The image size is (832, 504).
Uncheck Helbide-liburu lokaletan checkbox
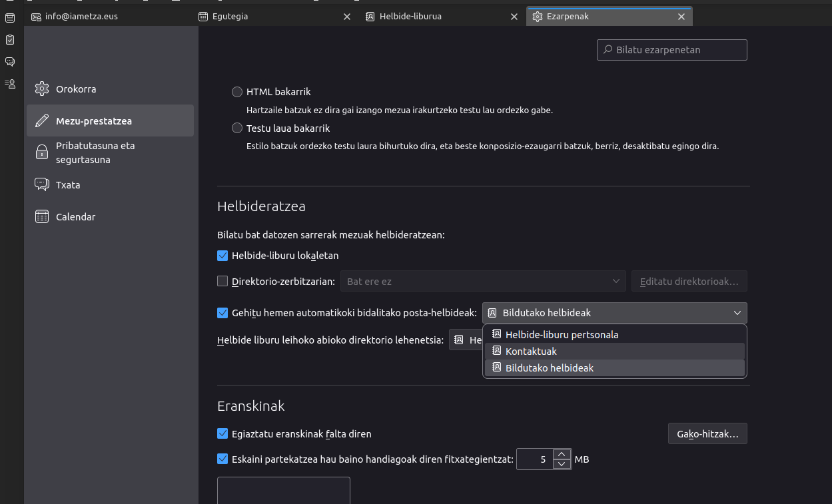click(222, 255)
